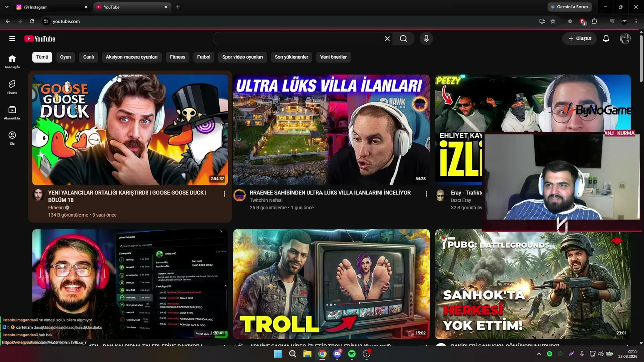Click the Oluştur create button
The image size is (644, 362).
coord(580,39)
